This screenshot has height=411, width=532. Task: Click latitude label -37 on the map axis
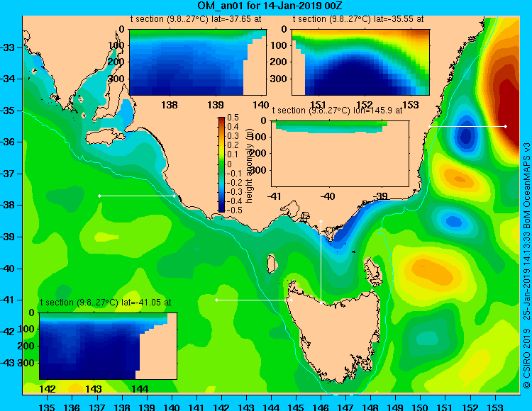(8, 174)
